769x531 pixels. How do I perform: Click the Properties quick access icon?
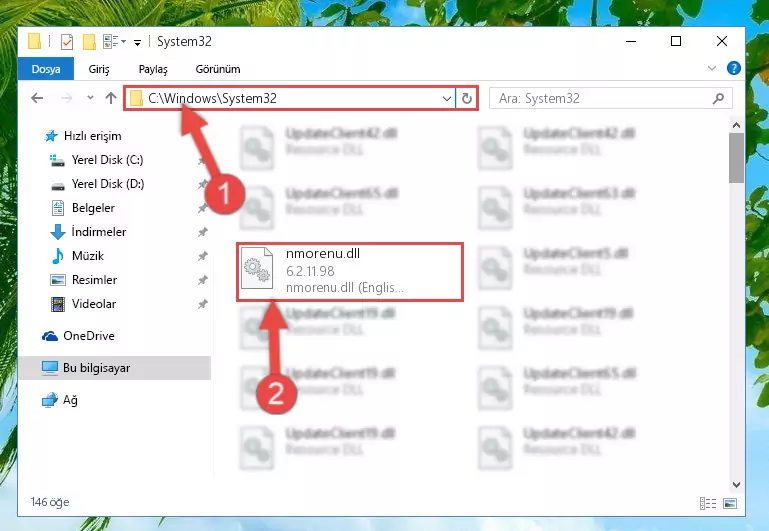coord(67,42)
